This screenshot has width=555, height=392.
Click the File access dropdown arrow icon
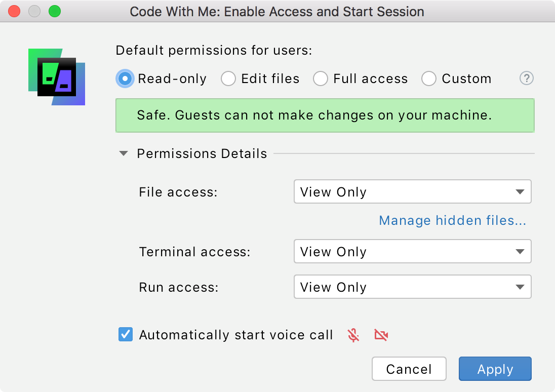520,191
